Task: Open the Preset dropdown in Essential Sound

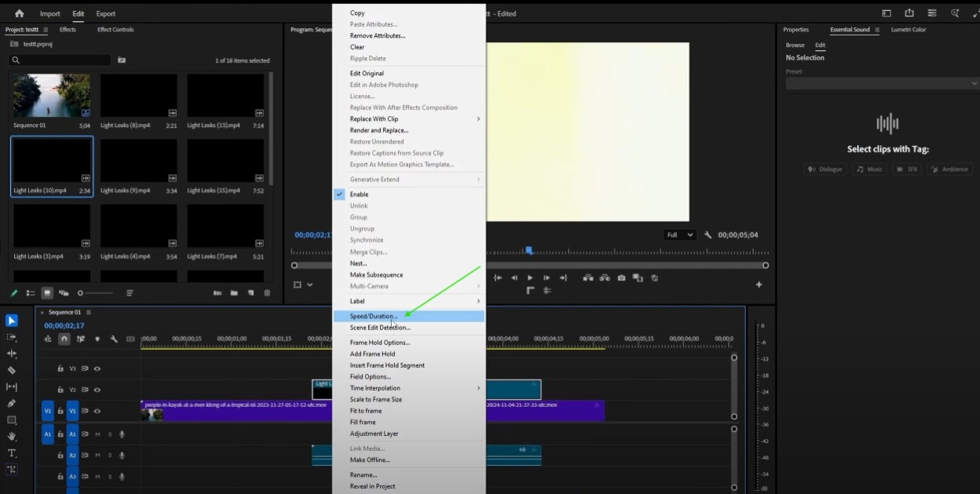Action: [x=882, y=83]
